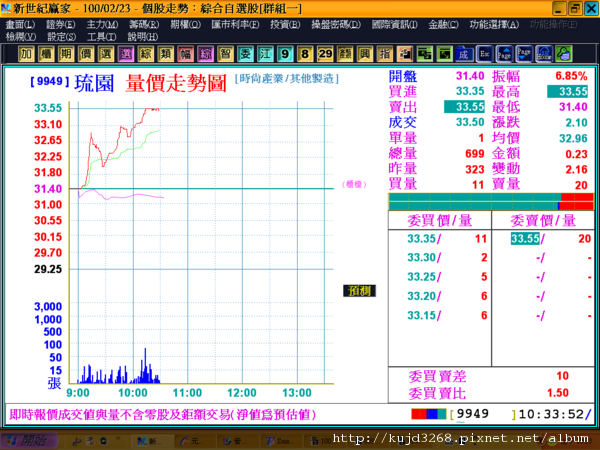The image size is (600, 450).
Task: Click the stock code 9949 input field
Action: point(483,414)
